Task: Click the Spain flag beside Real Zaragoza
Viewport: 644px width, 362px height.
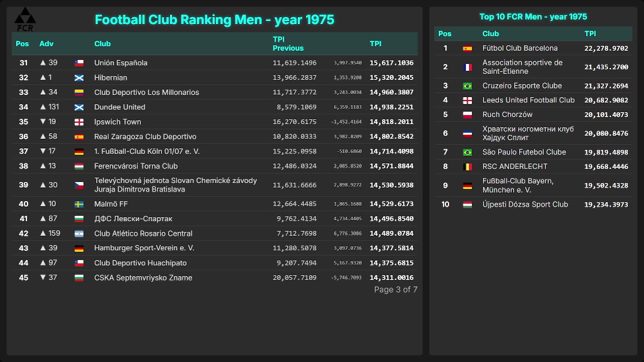Action: [x=79, y=137]
